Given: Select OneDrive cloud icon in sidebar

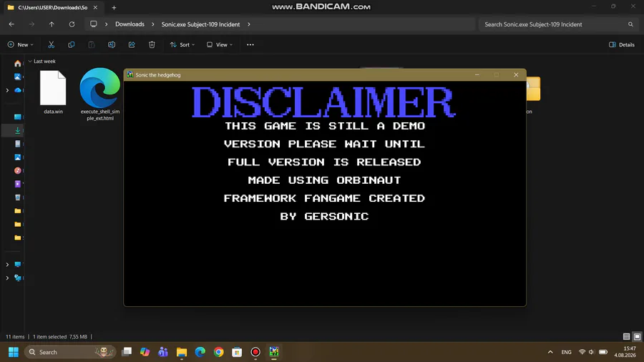Looking at the screenshot, I should point(18,90).
